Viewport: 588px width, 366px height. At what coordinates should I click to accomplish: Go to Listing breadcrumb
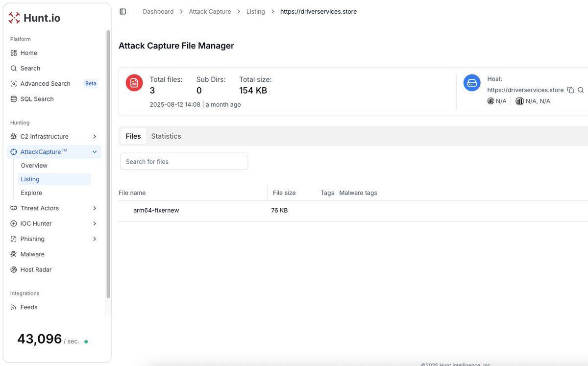coord(256,11)
